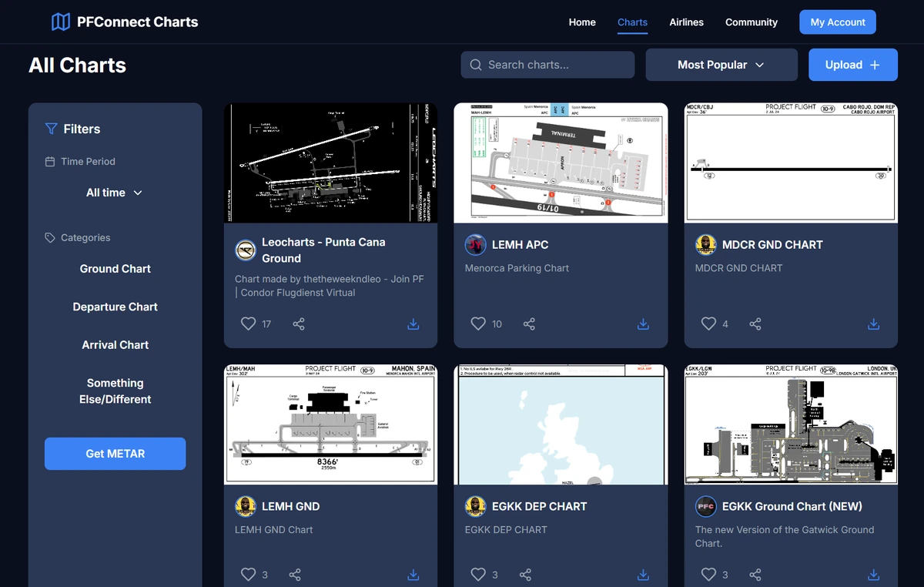Viewport: 924px width, 587px height.
Task: Filter by Ground Chart category
Action: coord(115,269)
